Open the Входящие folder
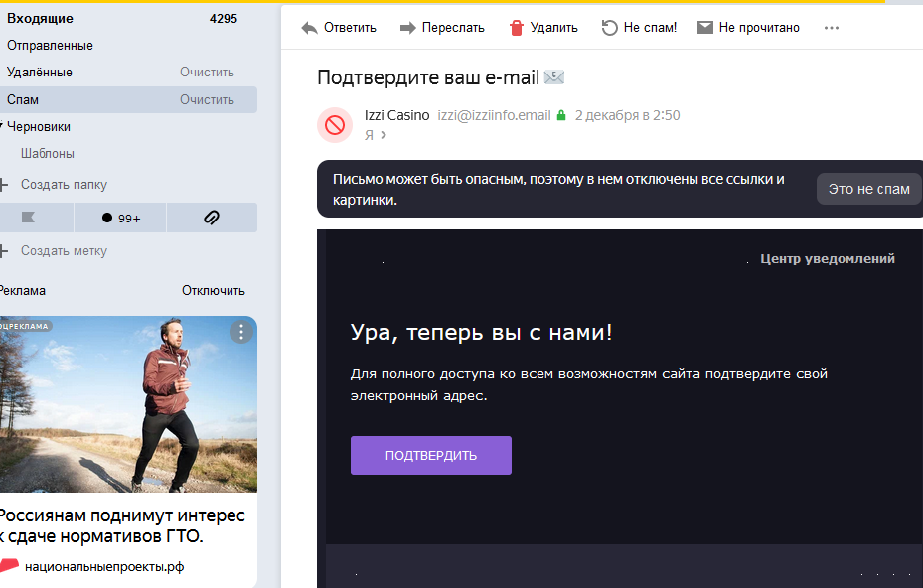The height and width of the screenshot is (588, 923). (x=40, y=18)
